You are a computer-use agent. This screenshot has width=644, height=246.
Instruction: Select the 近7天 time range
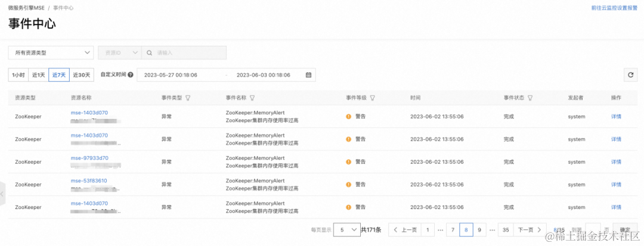[x=58, y=75]
